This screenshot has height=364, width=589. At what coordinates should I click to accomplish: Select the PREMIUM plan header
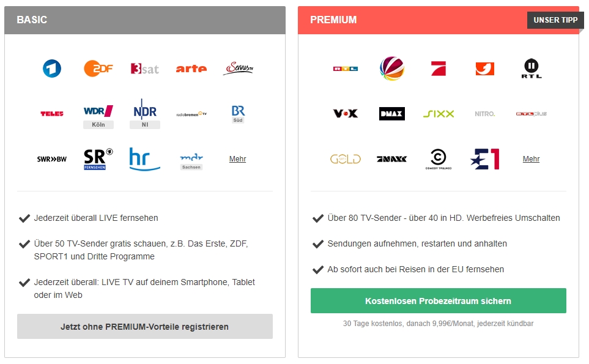[x=439, y=20]
